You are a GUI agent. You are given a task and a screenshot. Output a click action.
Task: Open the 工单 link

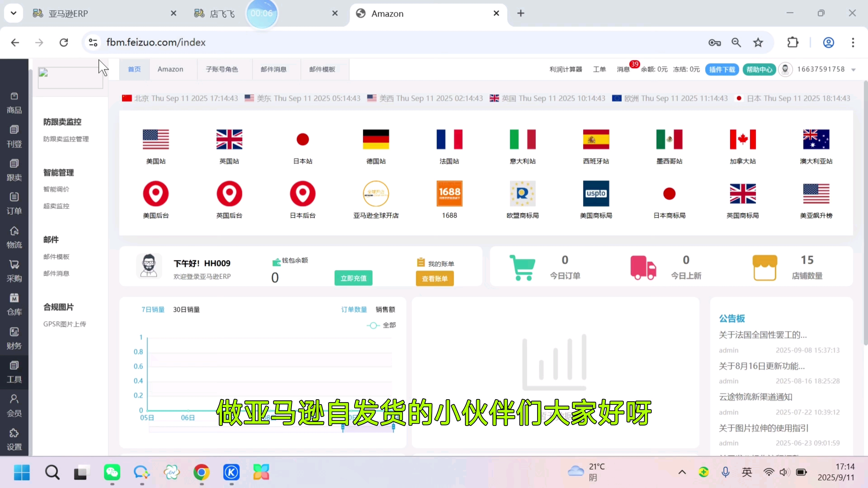(599, 69)
